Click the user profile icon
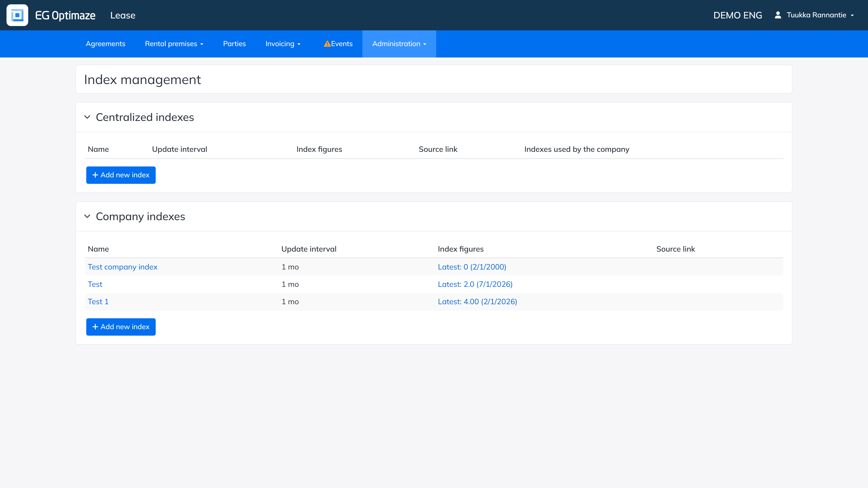 pyautogui.click(x=778, y=15)
